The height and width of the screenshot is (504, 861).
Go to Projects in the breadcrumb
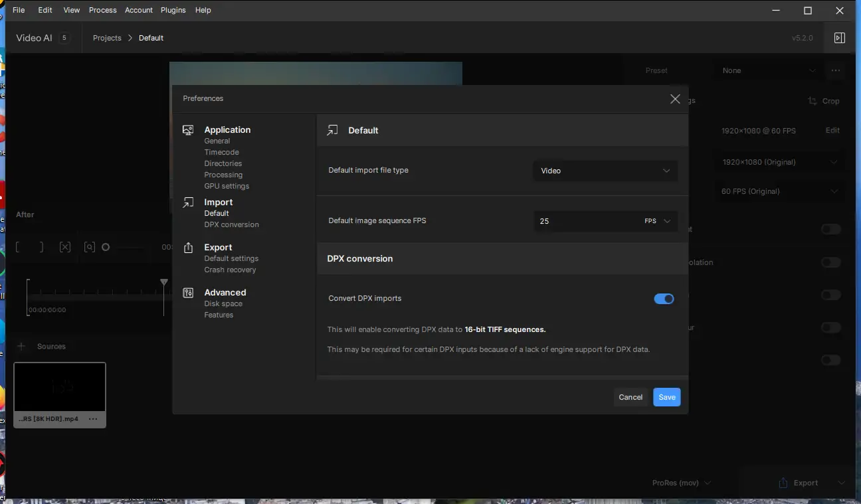107,38
